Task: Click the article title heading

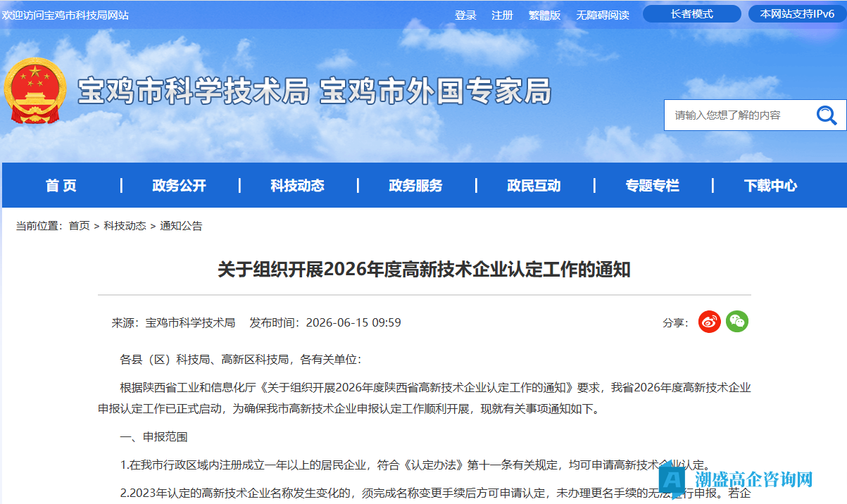Action: coord(424,270)
